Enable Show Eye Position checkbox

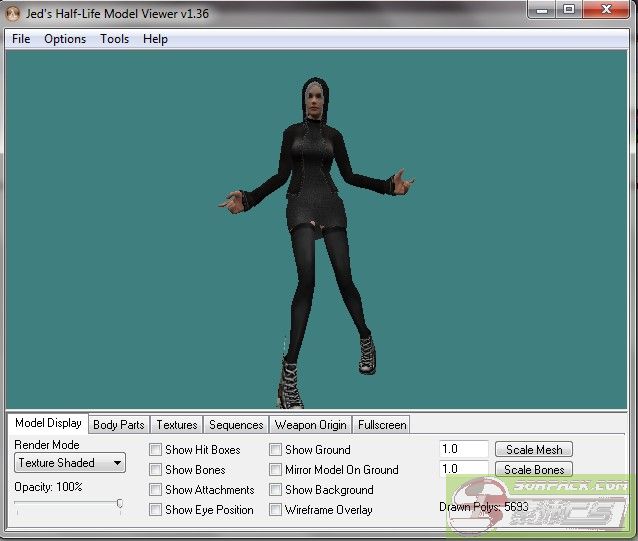[155, 510]
